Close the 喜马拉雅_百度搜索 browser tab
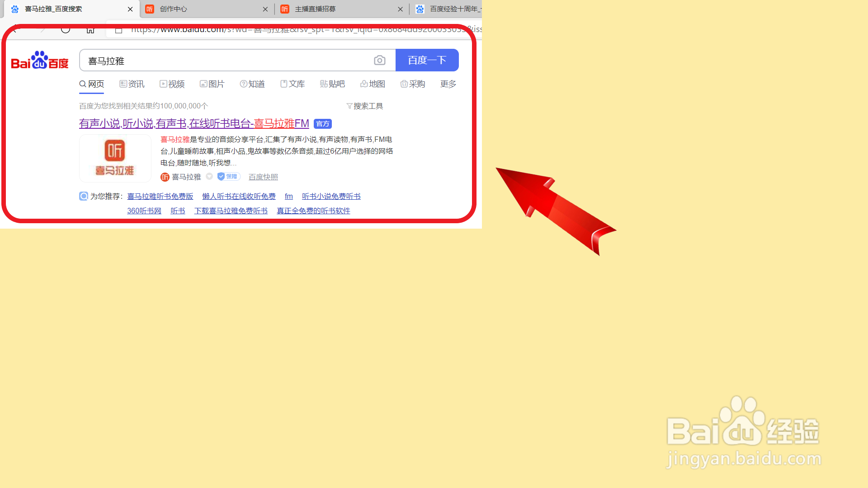Viewport: 868px width, 488px height. pos(130,9)
